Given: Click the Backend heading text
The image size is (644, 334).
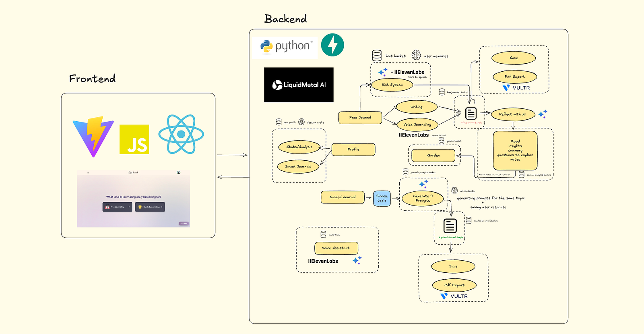Looking at the screenshot, I should click(x=286, y=19).
